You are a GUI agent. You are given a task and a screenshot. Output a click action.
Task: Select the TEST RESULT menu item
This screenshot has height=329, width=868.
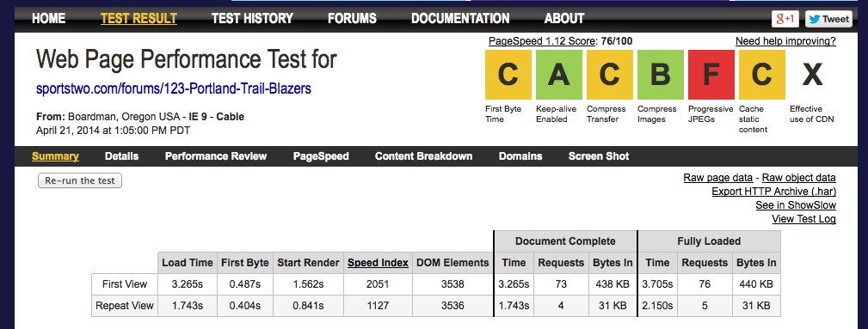139,18
